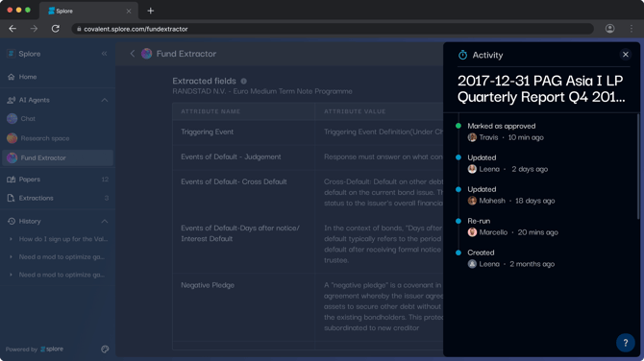Click the info icon next to Extracted fields
The width and height of the screenshot is (644, 361).
click(x=243, y=82)
